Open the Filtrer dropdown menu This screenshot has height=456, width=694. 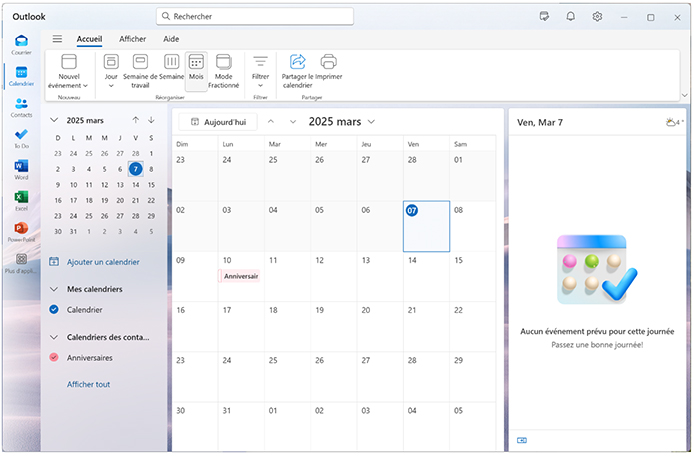point(260,70)
